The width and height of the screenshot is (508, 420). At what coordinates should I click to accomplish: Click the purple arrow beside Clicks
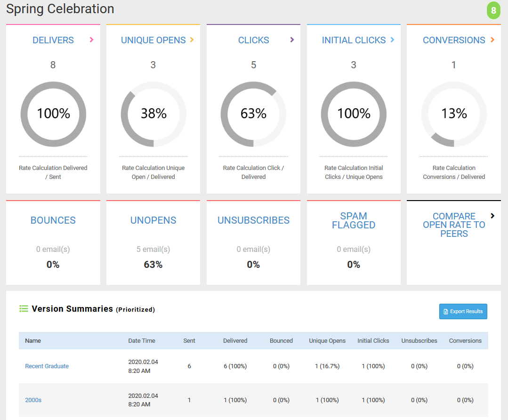pyautogui.click(x=292, y=40)
